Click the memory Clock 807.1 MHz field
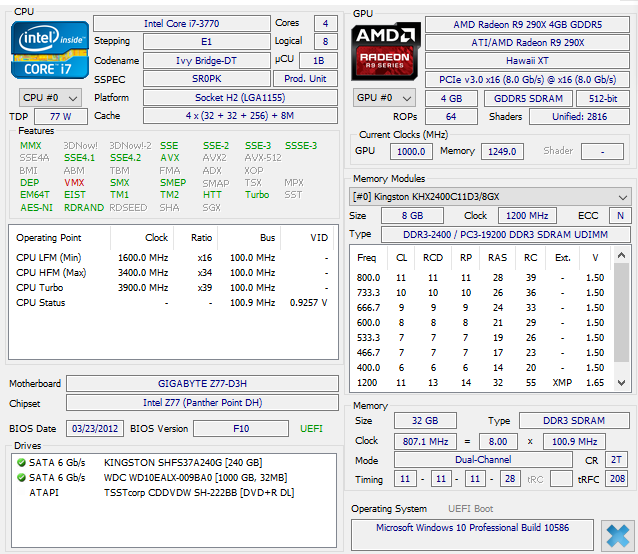 click(x=425, y=442)
